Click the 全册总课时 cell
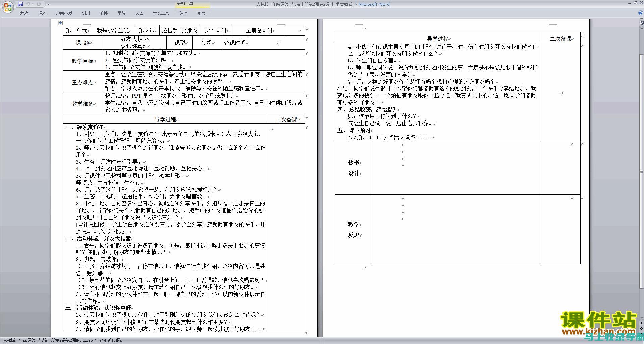Viewport: 644px width, 344px height. tap(259, 30)
